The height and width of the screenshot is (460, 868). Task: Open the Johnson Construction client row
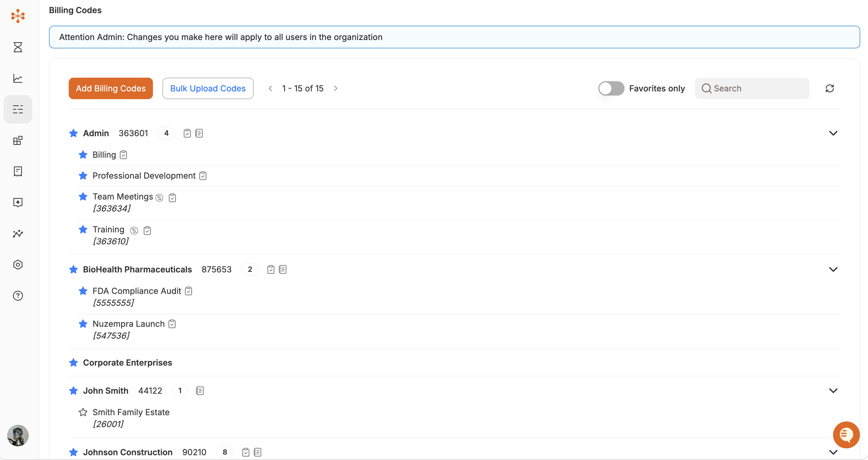click(x=454, y=452)
